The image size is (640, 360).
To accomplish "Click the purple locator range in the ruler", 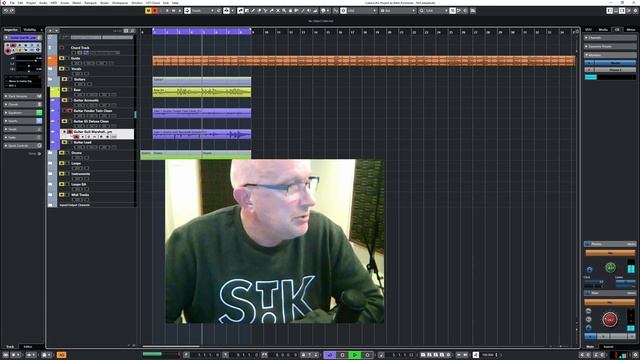I will (x=202, y=32).
